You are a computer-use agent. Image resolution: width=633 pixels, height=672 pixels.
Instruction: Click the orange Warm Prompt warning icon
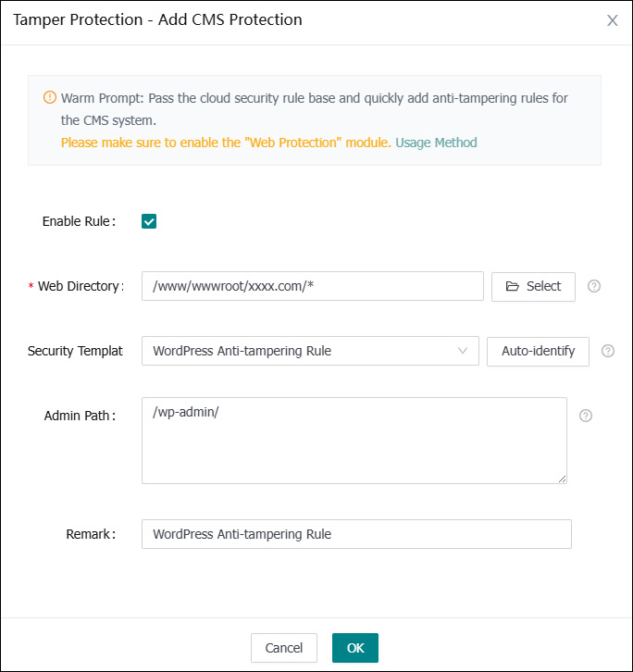pyautogui.click(x=50, y=98)
